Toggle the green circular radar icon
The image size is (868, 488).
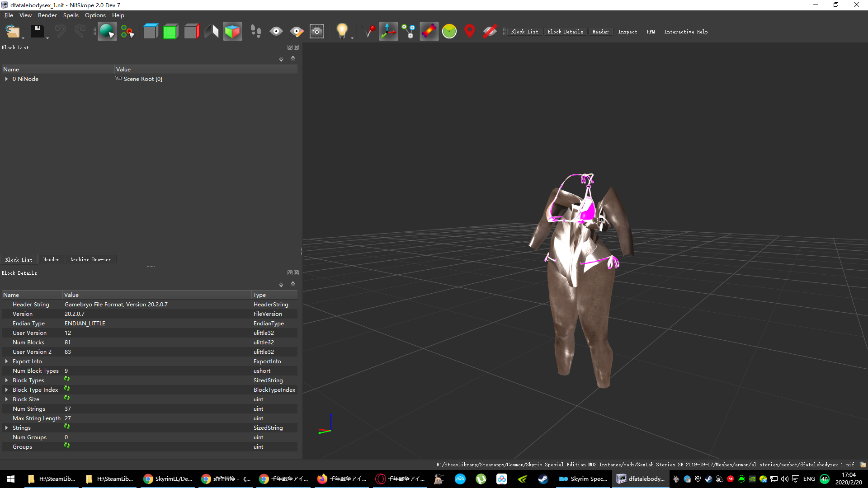point(449,31)
